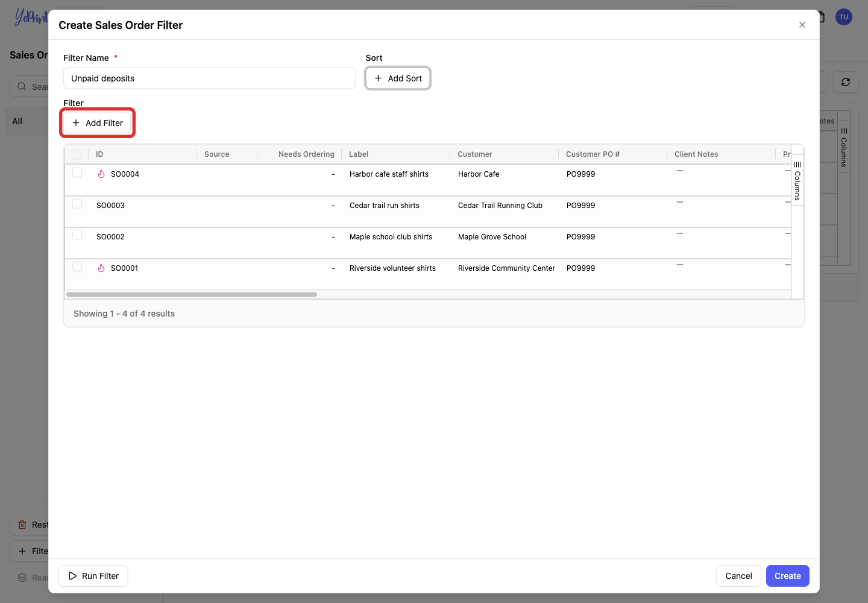Open the Columns side panel in dialog
Screen dimensions: 868x603
[x=797, y=180]
